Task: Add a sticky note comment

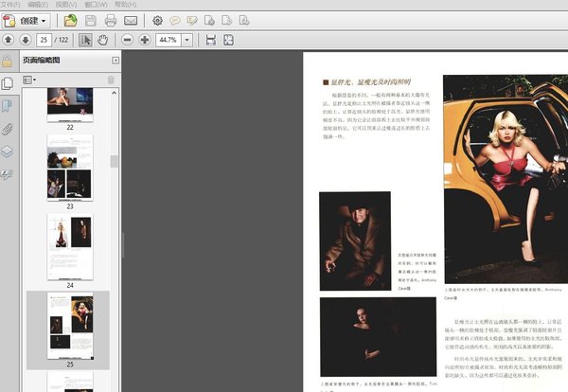Action: [x=176, y=20]
